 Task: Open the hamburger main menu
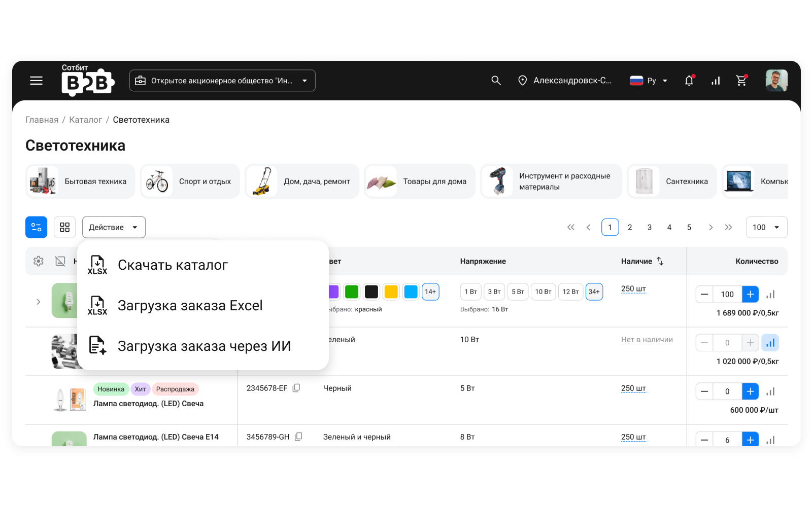pyautogui.click(x=36, y=81)
